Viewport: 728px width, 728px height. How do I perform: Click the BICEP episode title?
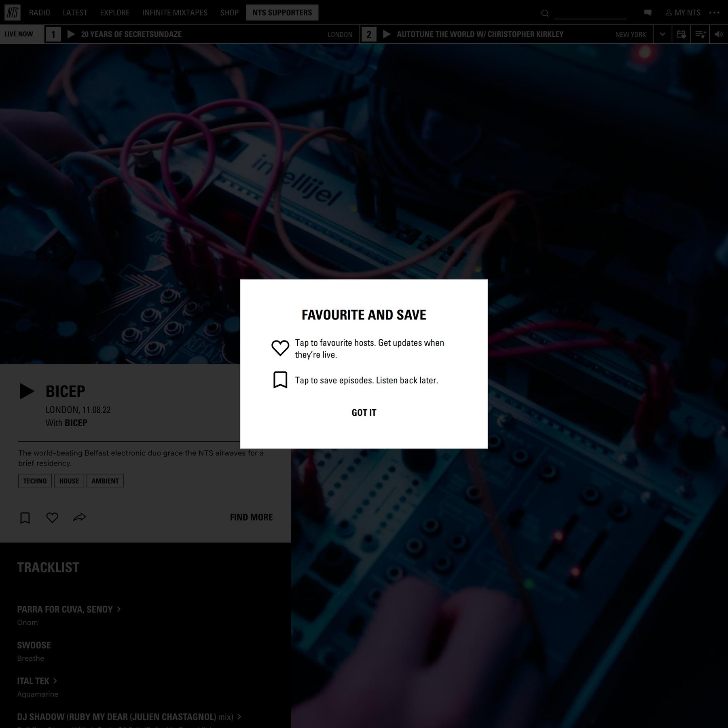[x=66, y=391]
